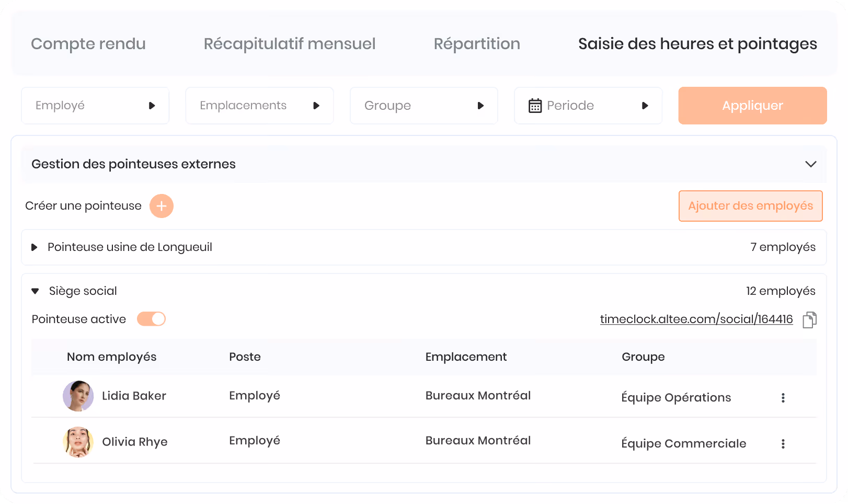Click Ajouter des employés button
Screen dimensions: 848x504
(750, 206)
